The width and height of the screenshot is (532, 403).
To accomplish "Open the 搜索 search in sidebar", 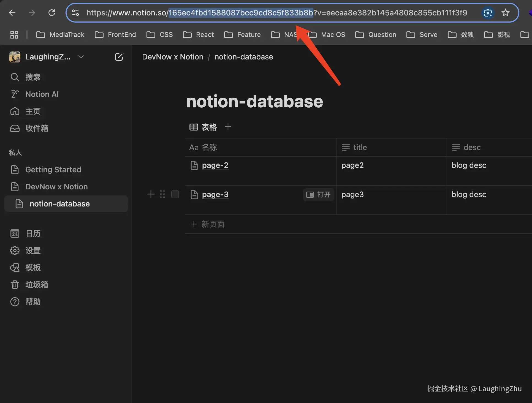I will [x=32, y=77].
